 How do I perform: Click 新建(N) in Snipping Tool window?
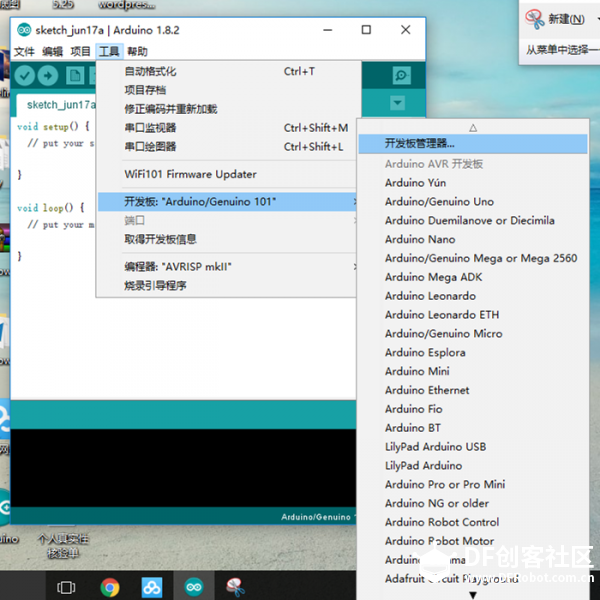click(x=566, y=19)
